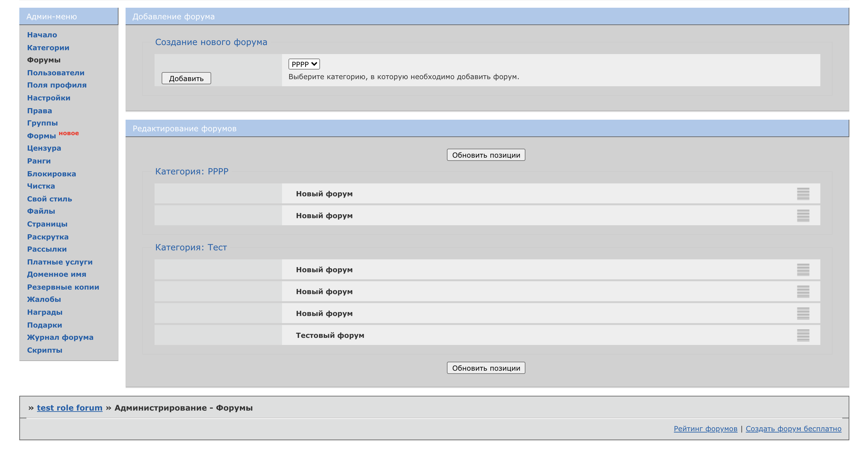Click the Тестовый форум name
This screenshot has height=464, width=868.
[x=330, y=335]
